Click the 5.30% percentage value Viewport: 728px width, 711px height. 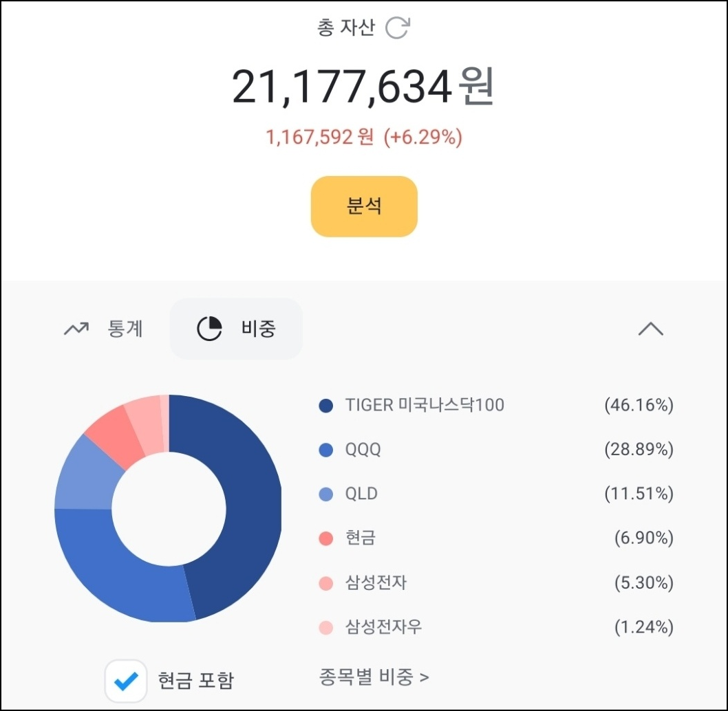(x=644, y=582)
